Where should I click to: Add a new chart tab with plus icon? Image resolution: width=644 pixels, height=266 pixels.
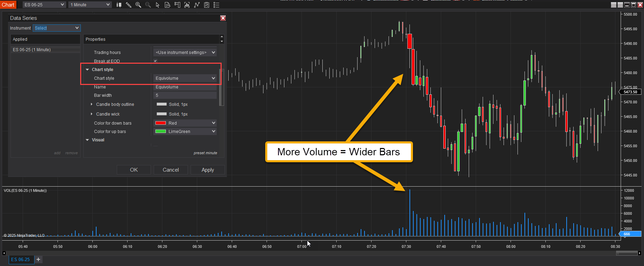[x=38, y=259]
